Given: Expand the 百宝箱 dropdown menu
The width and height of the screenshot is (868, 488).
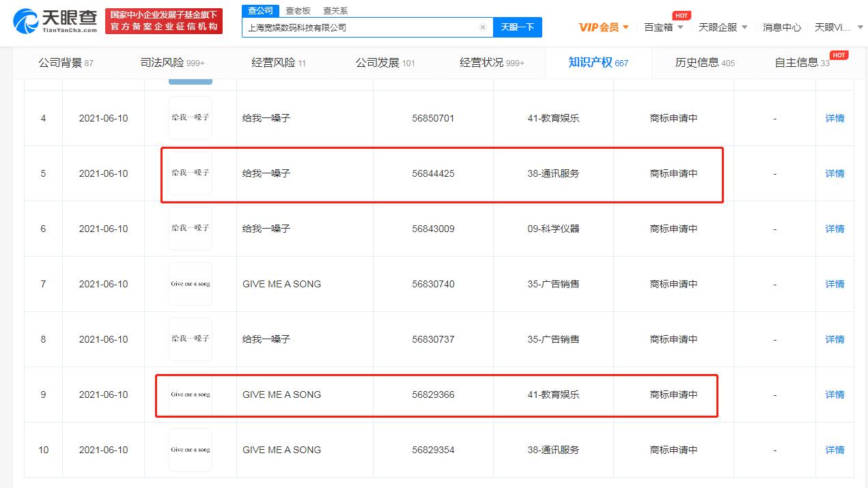Looking at the screenshot, I should (663, 27).
